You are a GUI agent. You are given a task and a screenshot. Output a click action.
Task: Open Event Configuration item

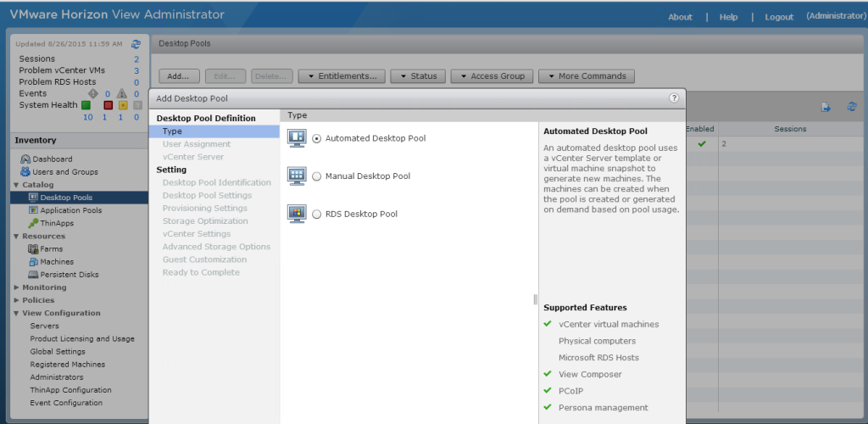66,403
